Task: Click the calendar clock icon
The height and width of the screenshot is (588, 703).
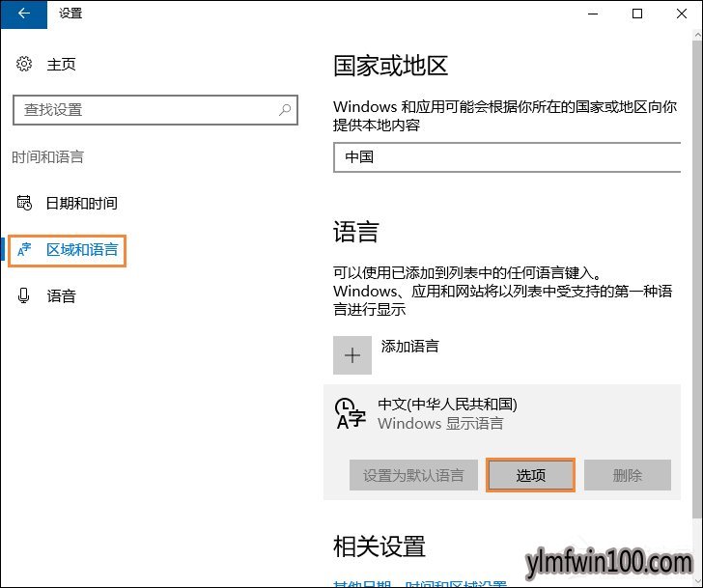Action: (x=24, y=203)
